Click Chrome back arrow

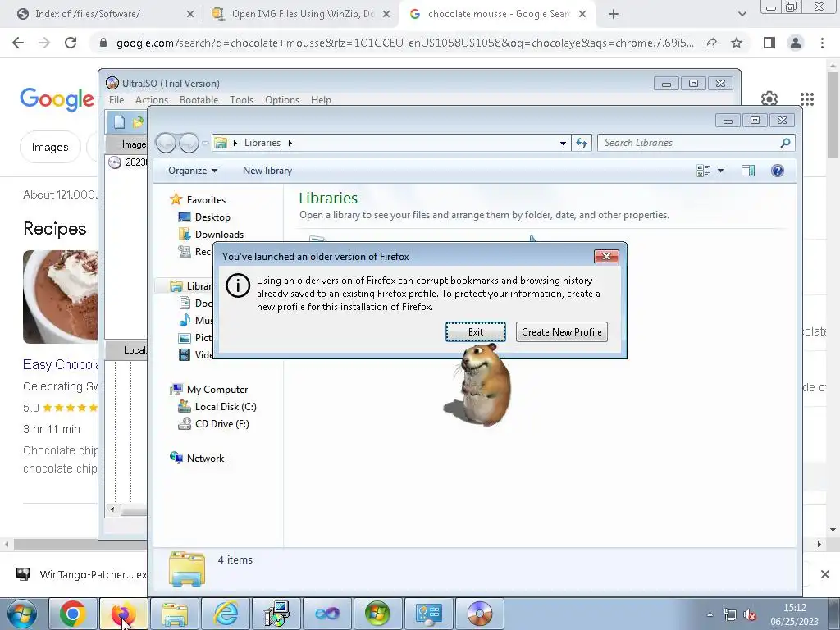18,43
